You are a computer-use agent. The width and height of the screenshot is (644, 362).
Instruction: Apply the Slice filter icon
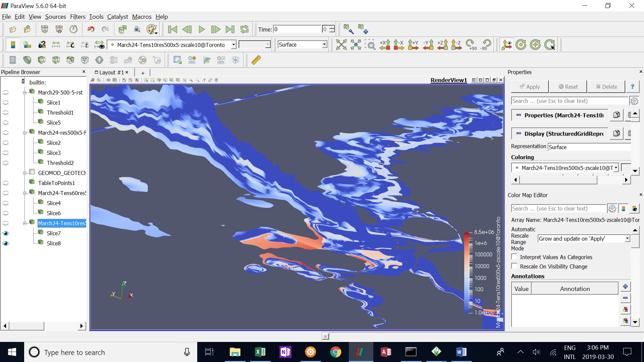pos(56,60)
